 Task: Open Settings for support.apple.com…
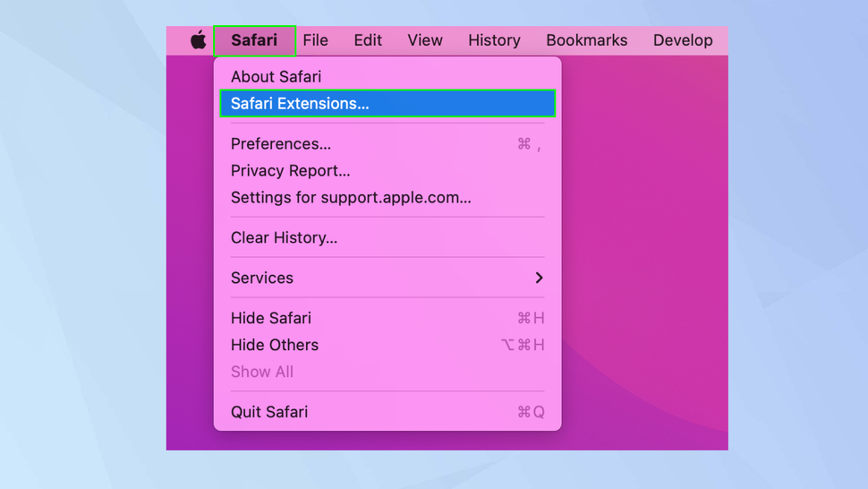tap(387, 198)
